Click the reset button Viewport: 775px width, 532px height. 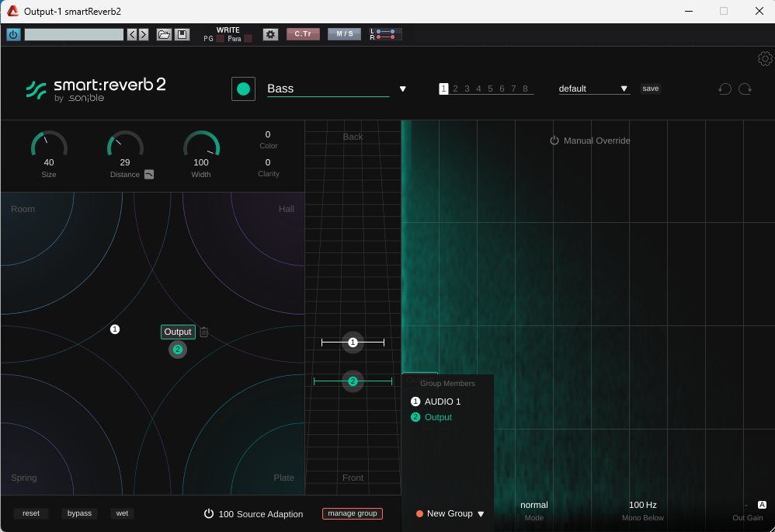coord(30,513)
